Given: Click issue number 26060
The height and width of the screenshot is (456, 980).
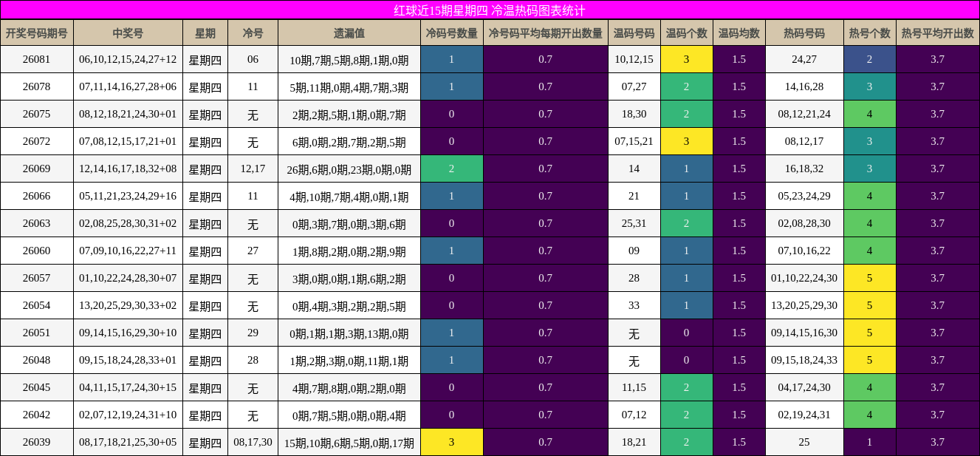Looking at the screenshot, I should [x=37, y=251].
